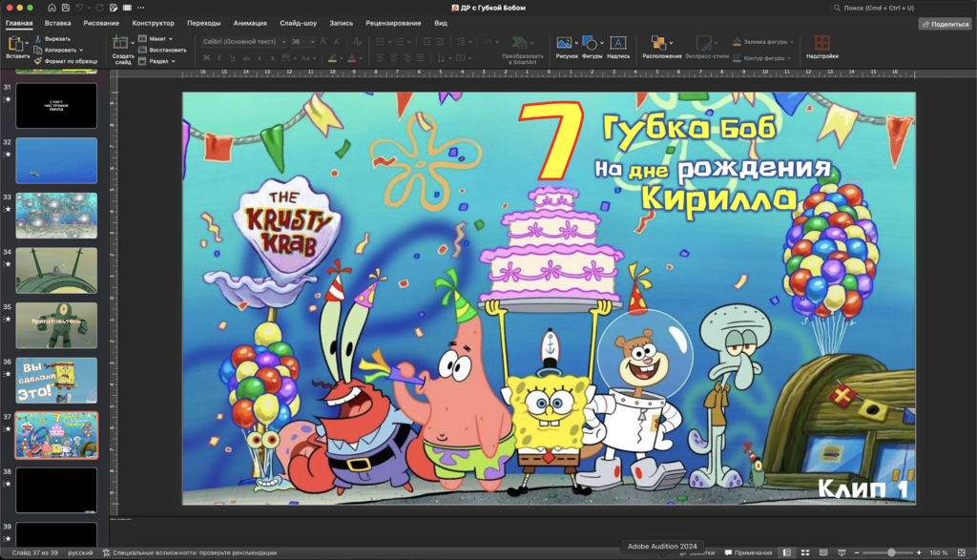This screenshot has height=560, width=977.
Task: Redo the last action
Action: (99, 8)
